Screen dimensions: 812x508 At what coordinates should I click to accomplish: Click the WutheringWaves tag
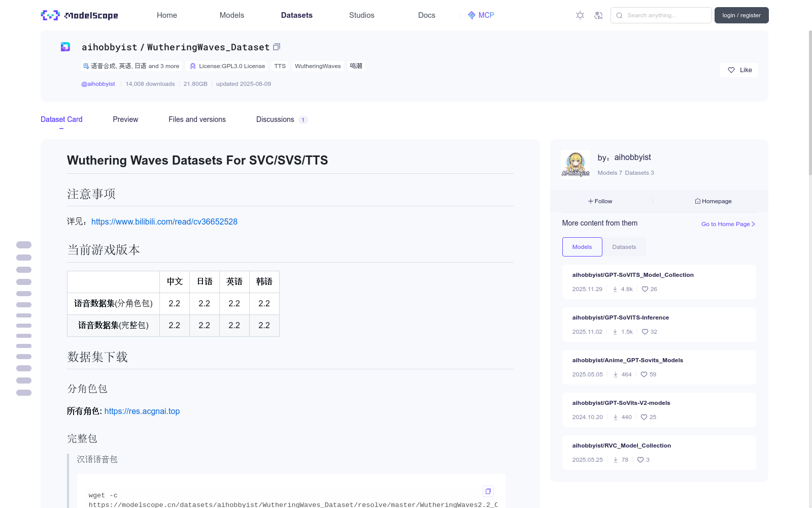coord(318,66)
